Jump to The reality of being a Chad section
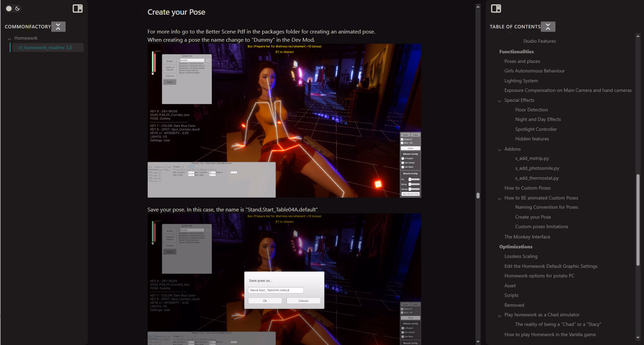The image size is (644, 345). 558,324
